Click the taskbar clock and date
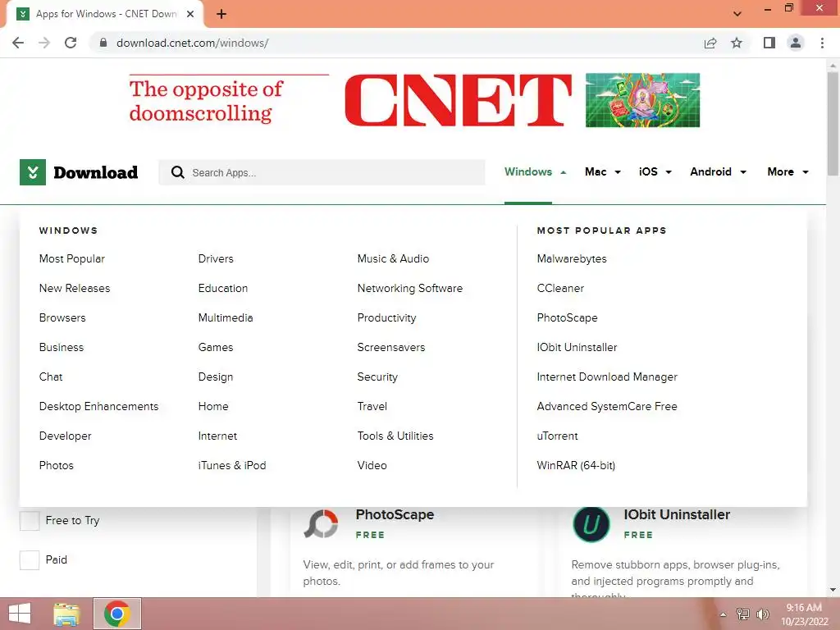Image resolution: width=840 pixels, height=630 pixels. 804,614
